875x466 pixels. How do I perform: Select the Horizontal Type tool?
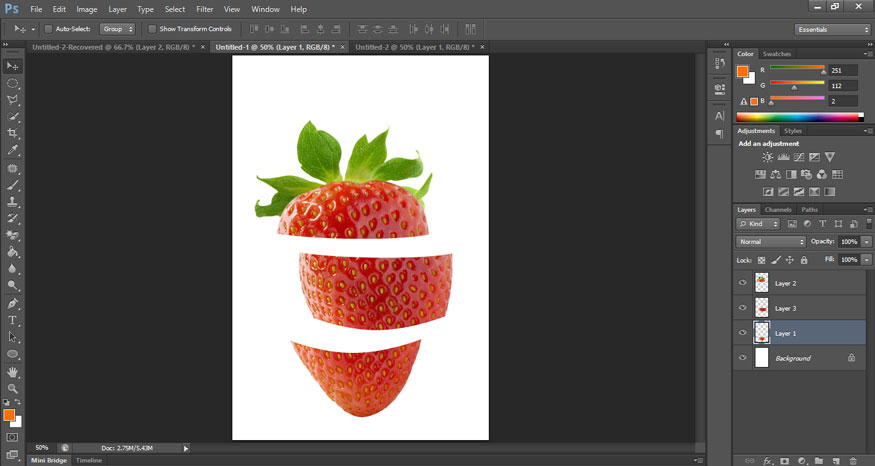tap(13, 320)
